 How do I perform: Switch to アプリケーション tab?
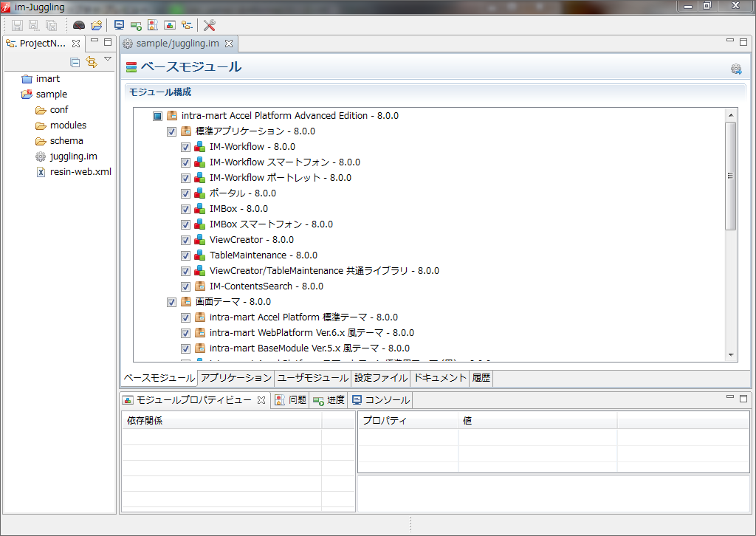click(x=236, y=378)
